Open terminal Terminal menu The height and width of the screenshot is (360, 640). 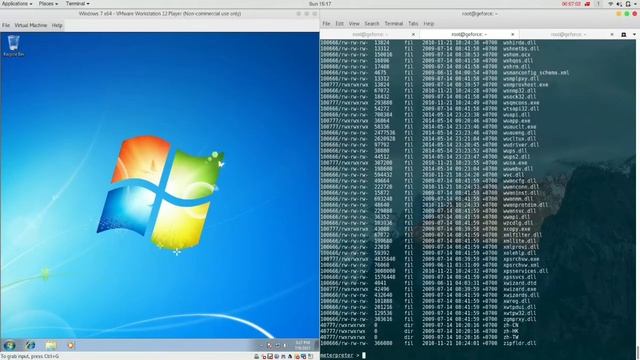[x=394, y=24]
